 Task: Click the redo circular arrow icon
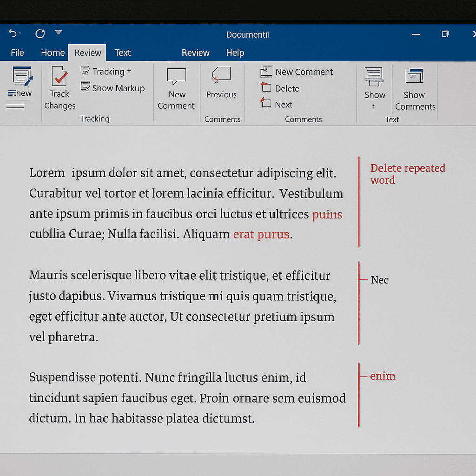[40, 33]
